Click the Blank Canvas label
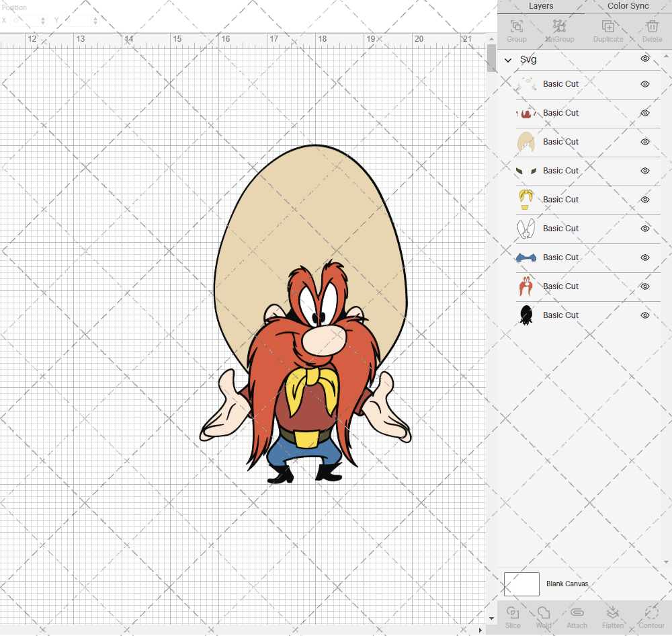The width and height of the screenshot is (672, 636). tap(567, 584)
